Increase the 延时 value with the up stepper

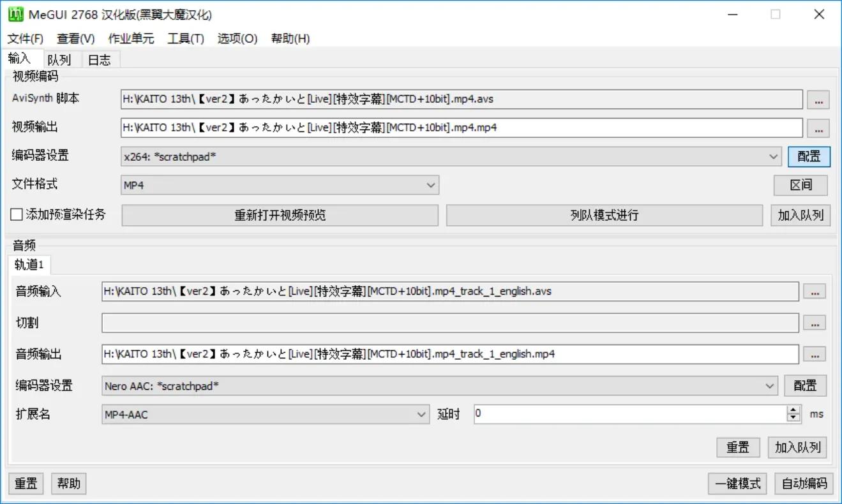point(793,410)
